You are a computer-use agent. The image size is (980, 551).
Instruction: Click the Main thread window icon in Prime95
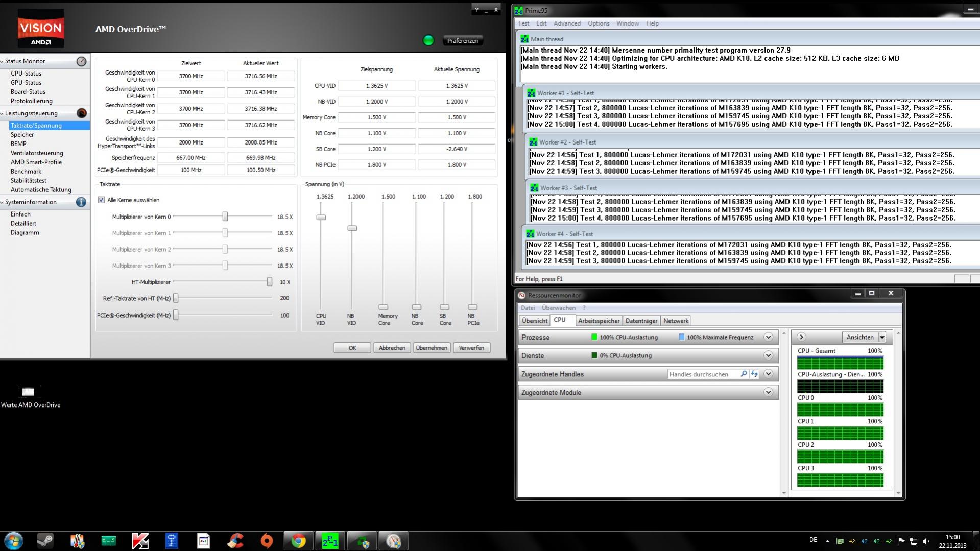click(524, 39)
